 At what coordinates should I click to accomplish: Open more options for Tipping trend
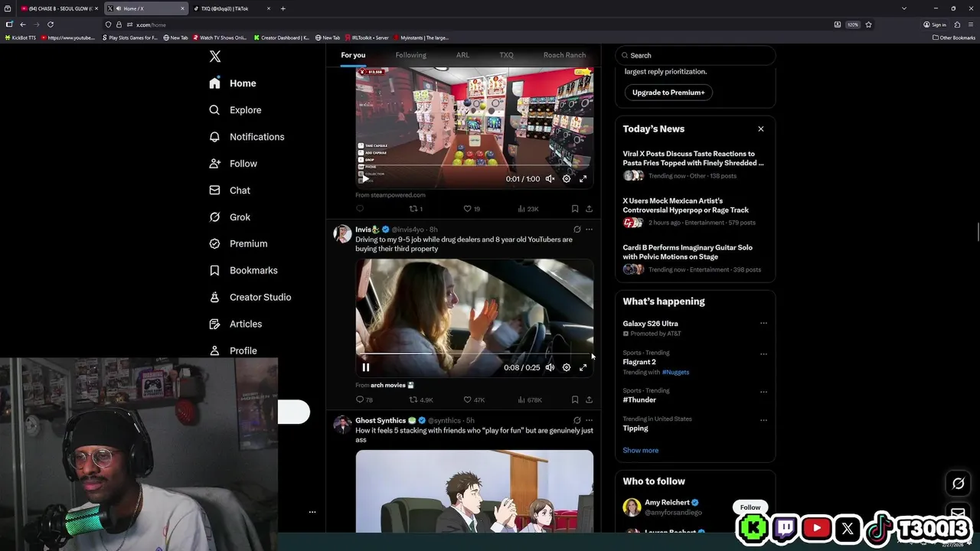763,420
